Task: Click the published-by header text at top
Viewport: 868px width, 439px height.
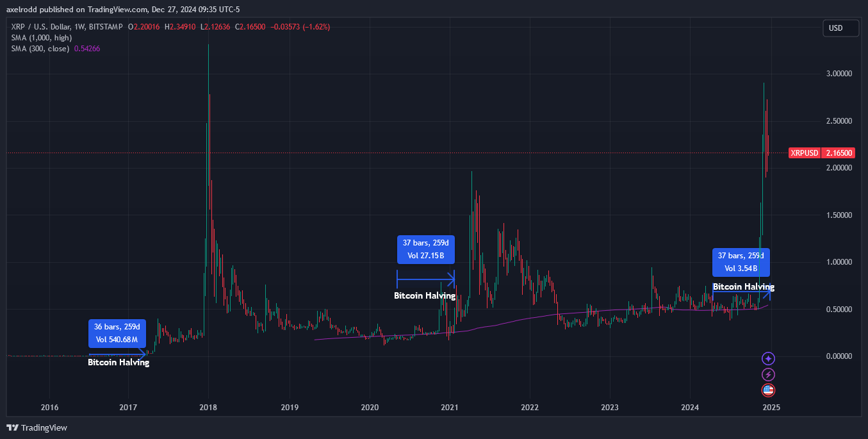Action: 122,10
